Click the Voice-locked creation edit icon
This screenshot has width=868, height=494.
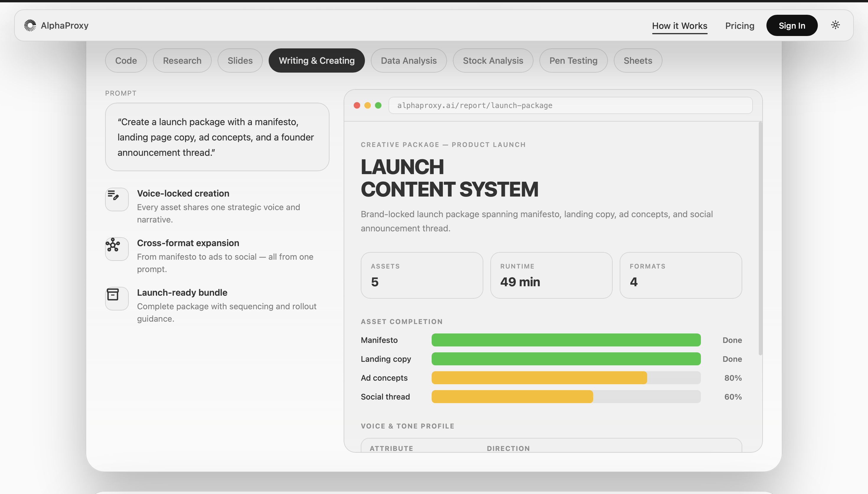113,195
